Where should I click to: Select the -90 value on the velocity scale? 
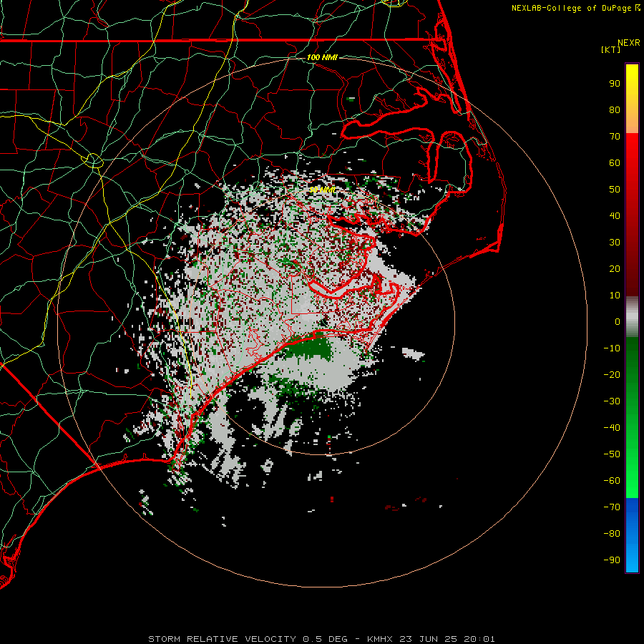pos(612,560)
